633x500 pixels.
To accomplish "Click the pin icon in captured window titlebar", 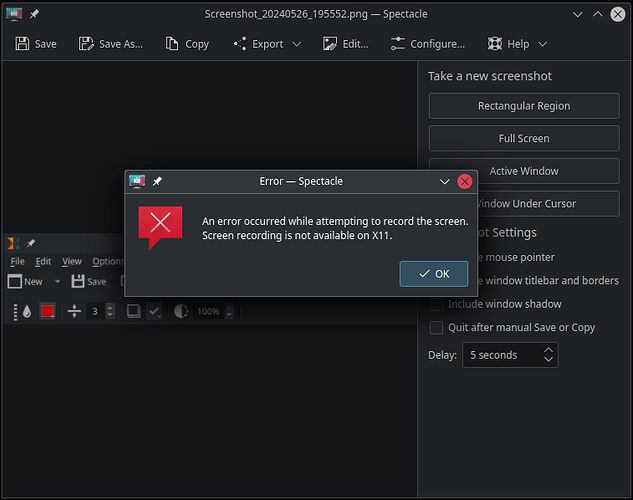I will pyautogui.click(x=31, y=243).
